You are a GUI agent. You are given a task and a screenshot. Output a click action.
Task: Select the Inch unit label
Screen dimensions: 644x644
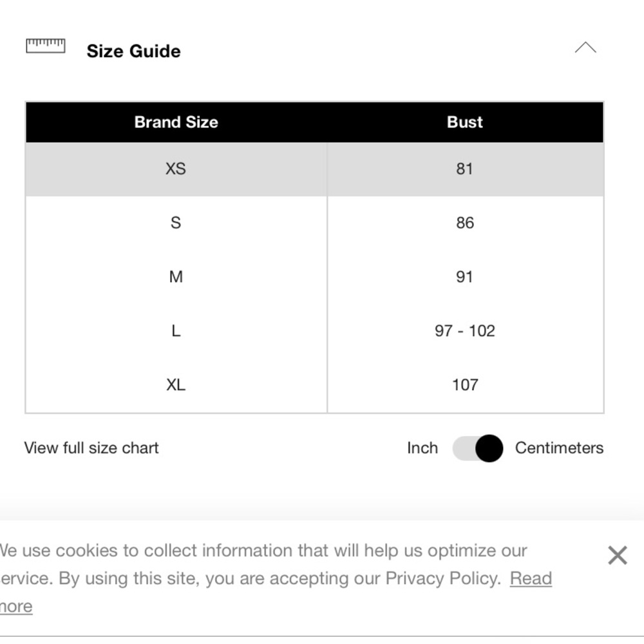tap(422, 448)
